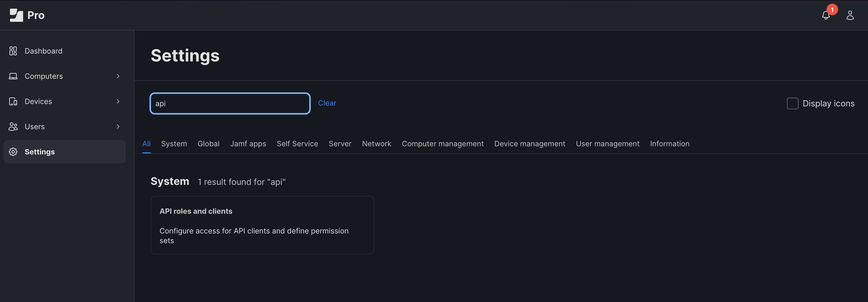The height and width of the screenshot is (302, 868).
Task: Expand the Devices menu chevron
Action: pos(118,101)
